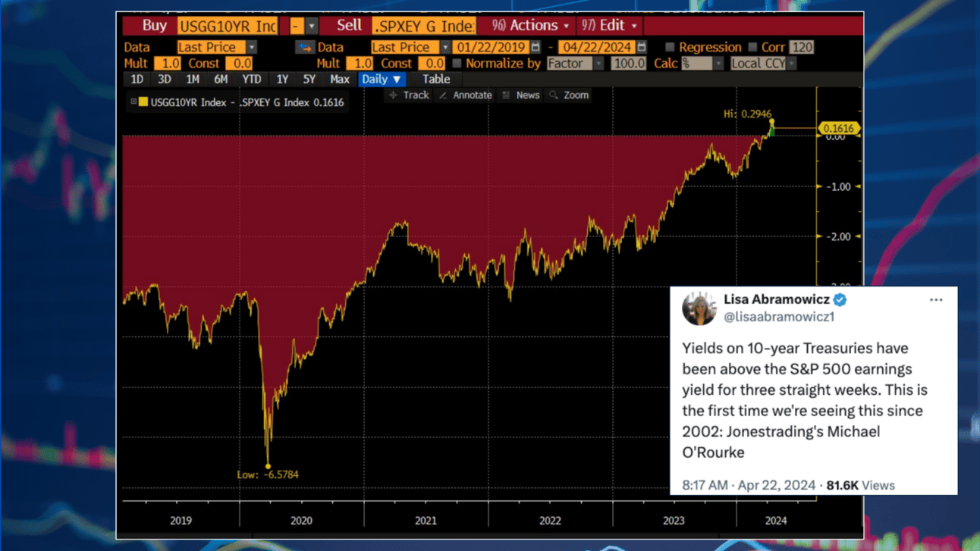The width and height of the screenshot is (980, 551).
Task: Click the Buy side Mult 1.0 field
Action: (168, 64)
